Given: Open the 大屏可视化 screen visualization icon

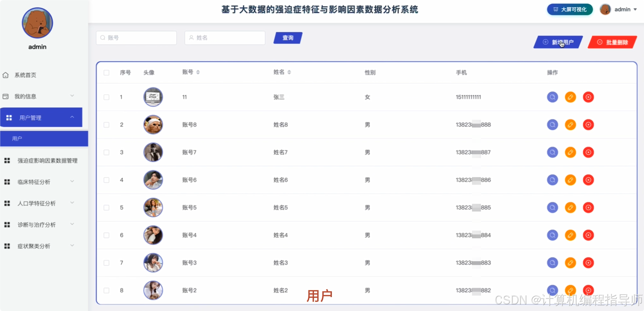Looking at the screenshot, I should [x=555, y=9].
